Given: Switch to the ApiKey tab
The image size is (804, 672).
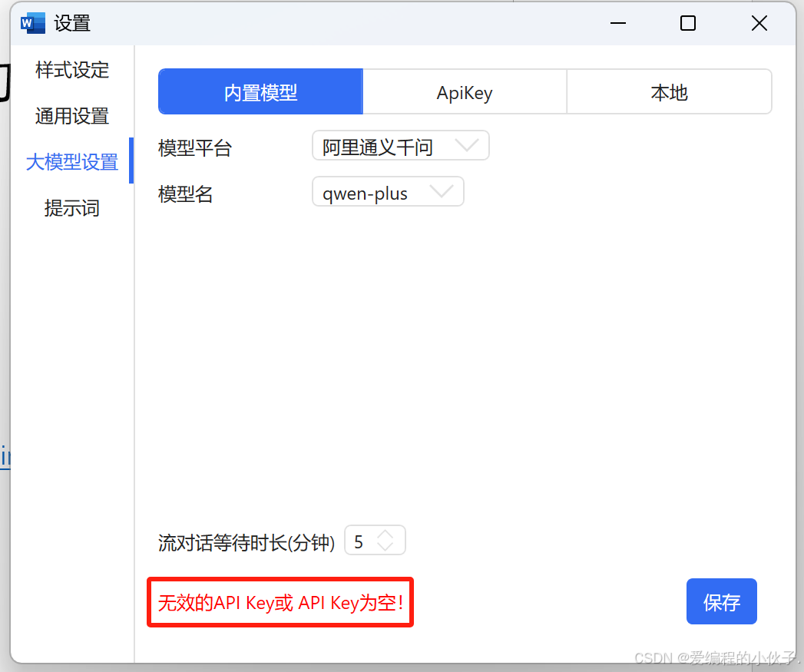Looking at the screenshot, I should pos(464,91).
